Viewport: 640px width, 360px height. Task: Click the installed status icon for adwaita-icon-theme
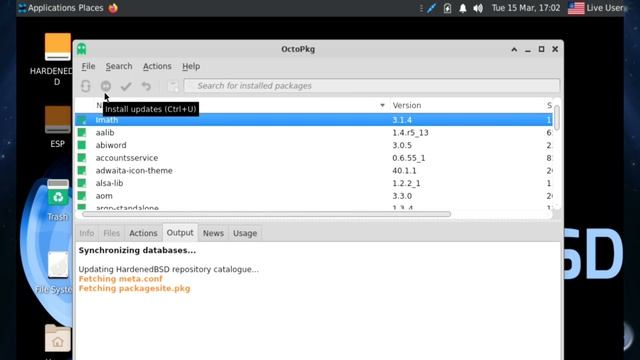(82, 171)
